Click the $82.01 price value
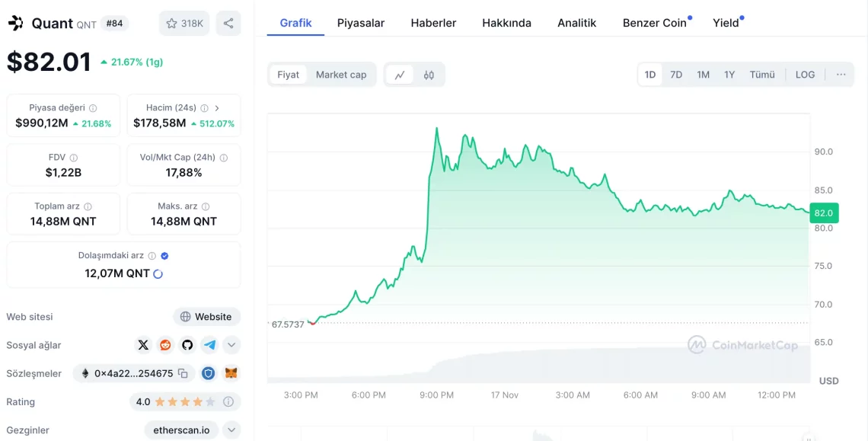The width and height of the screenshot is (868, 441). pyautogui.click(x=49, y=62)
